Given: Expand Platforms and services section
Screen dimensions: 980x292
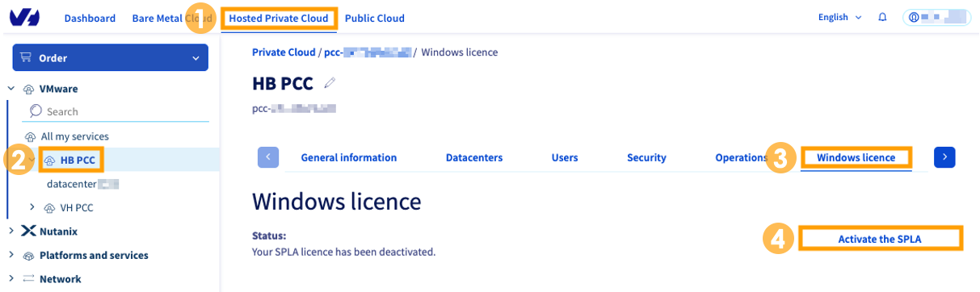Looking at the screenshot, I should 11,256.
